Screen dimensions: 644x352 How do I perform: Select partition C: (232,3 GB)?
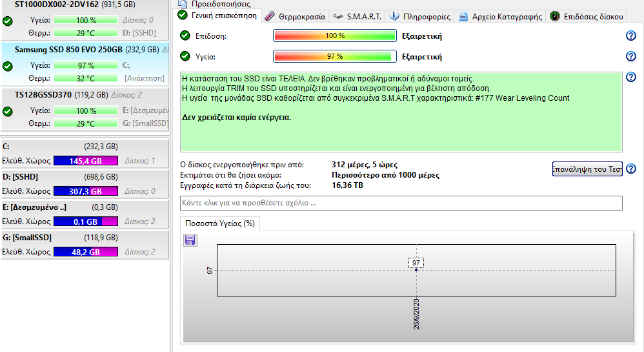pyautogui.click(x=84, y=153)
